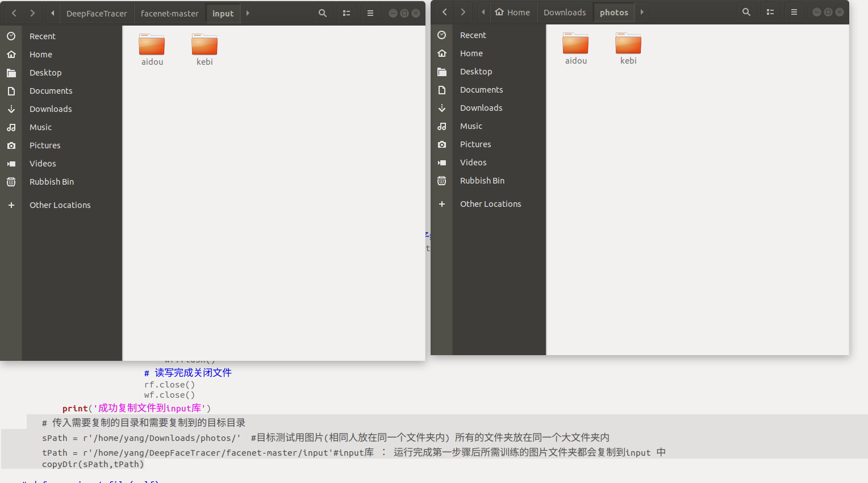The width and height of the screenshot is (868, 483).
Task: Go forward in the input window
Action: tap(32, 13)
